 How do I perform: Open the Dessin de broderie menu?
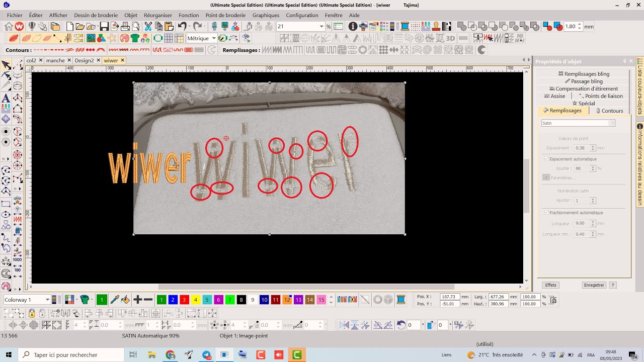coord(96,16)
